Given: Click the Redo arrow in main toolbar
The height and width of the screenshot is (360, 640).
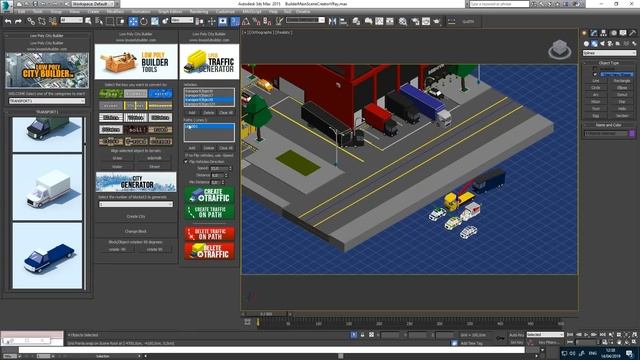Looking at the screenshot, I should click(18, 21).
